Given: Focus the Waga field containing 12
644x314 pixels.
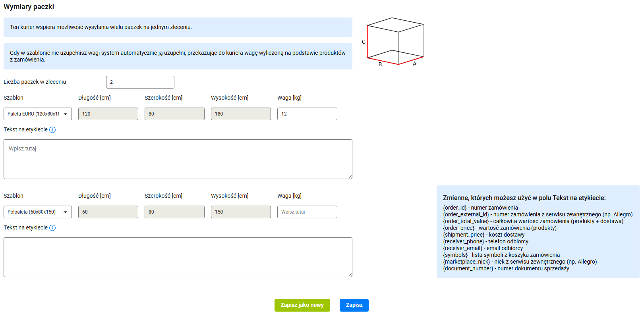Looking at the screenshot, I should [307, 114].
